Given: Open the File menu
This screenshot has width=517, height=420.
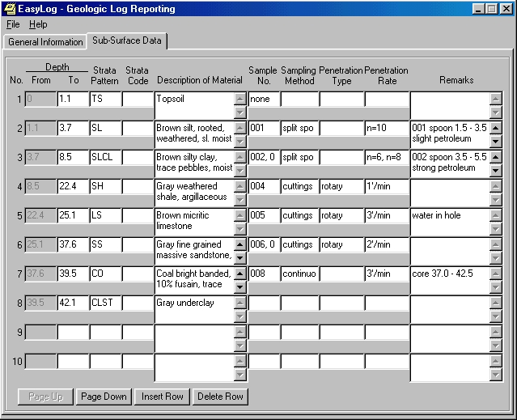Looking at the screenshot, I should tap(13, 24).
